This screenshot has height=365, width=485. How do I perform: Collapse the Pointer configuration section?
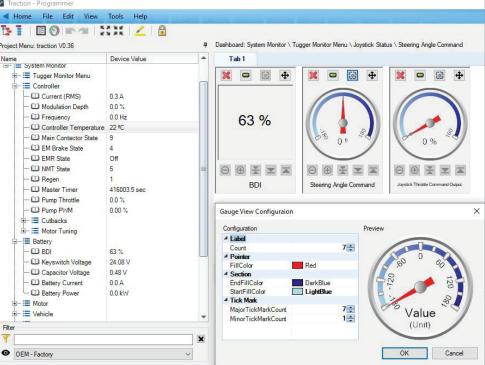(x=226, y=256)
